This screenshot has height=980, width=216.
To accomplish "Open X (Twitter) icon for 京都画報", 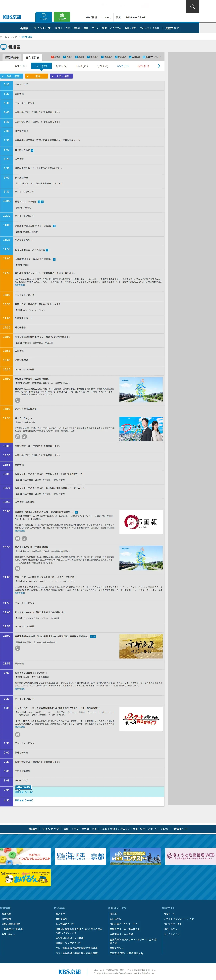I will 24,538.
